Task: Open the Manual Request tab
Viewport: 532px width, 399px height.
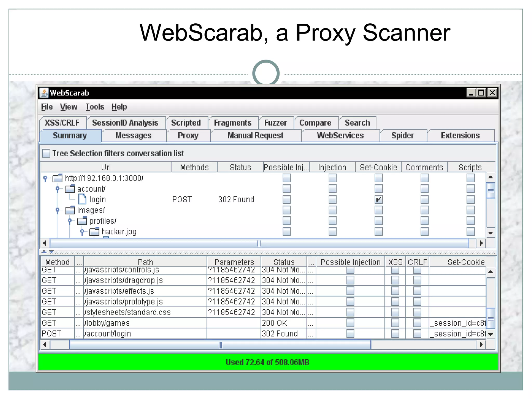Action: click(255, 135)
